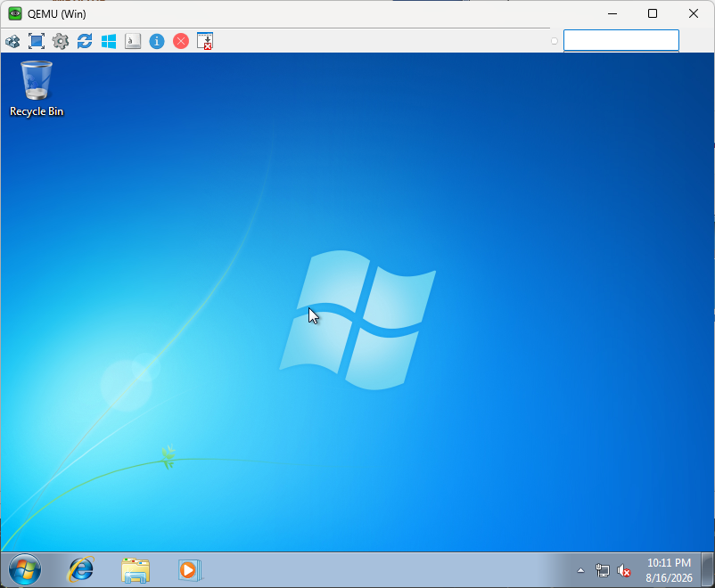715x588 pixels.
Task: Click the Show desktop strip at the taskbar end
Action: click(708, 570)
